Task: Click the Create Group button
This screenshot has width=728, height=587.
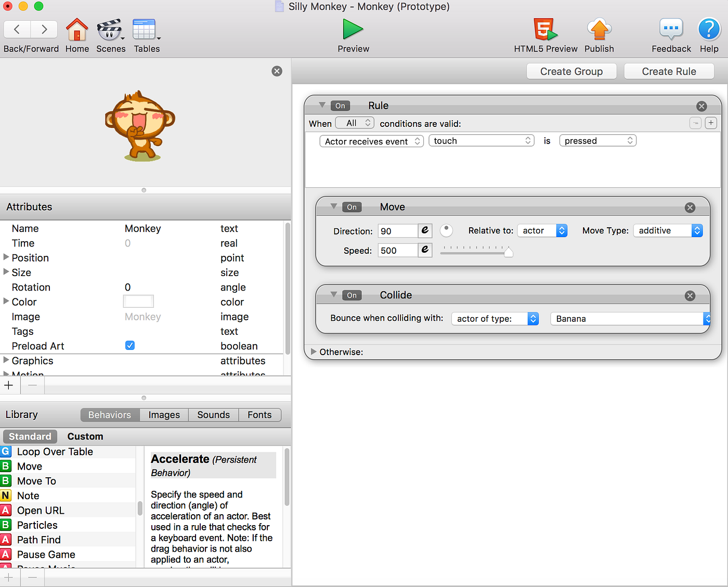Action: coord(571,71)
